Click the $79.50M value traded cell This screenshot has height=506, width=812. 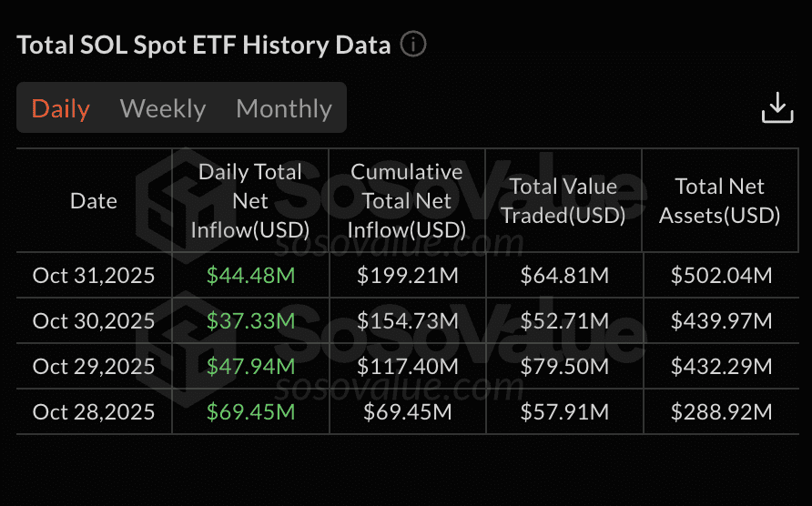click(x=563, y=367)
